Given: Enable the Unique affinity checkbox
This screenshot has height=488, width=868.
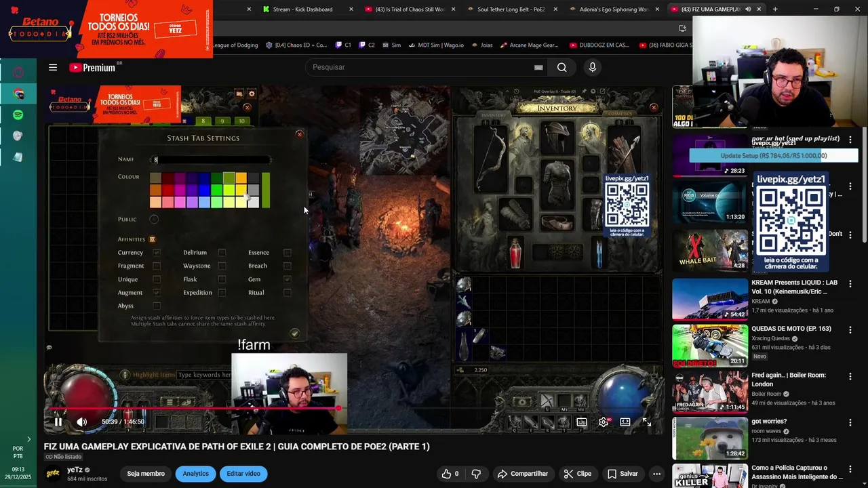Looking at the screenshot, I should pyautogui.click(x=157, y=279).
